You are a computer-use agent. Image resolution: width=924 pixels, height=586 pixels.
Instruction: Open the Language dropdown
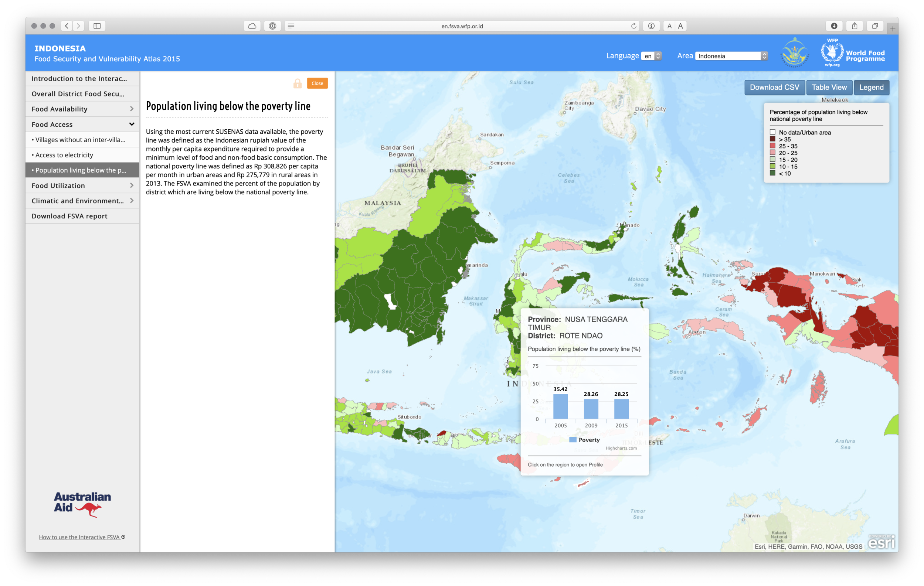(651, 56)
